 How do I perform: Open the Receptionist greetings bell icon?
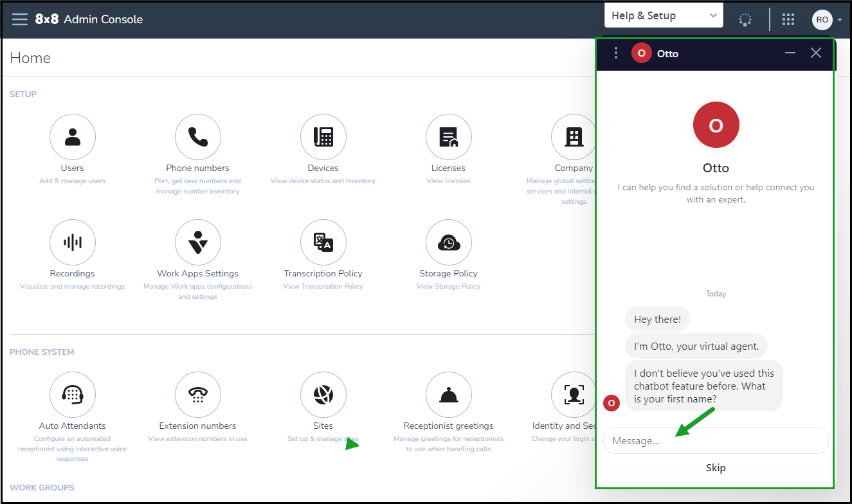[x=449, y=395]
